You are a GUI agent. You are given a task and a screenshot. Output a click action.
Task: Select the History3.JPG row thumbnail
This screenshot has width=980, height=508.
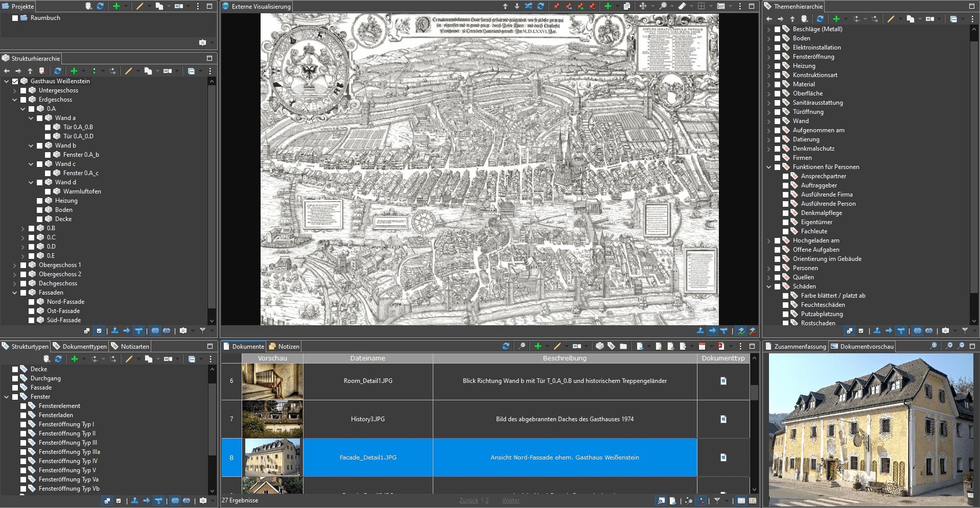pyautogui.click(x=272, y=419)
